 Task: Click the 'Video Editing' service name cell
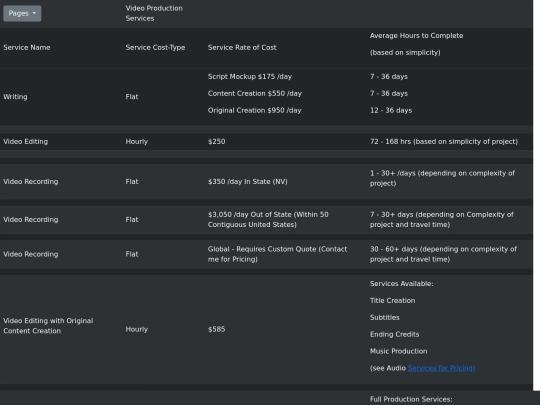click(25, 142)
